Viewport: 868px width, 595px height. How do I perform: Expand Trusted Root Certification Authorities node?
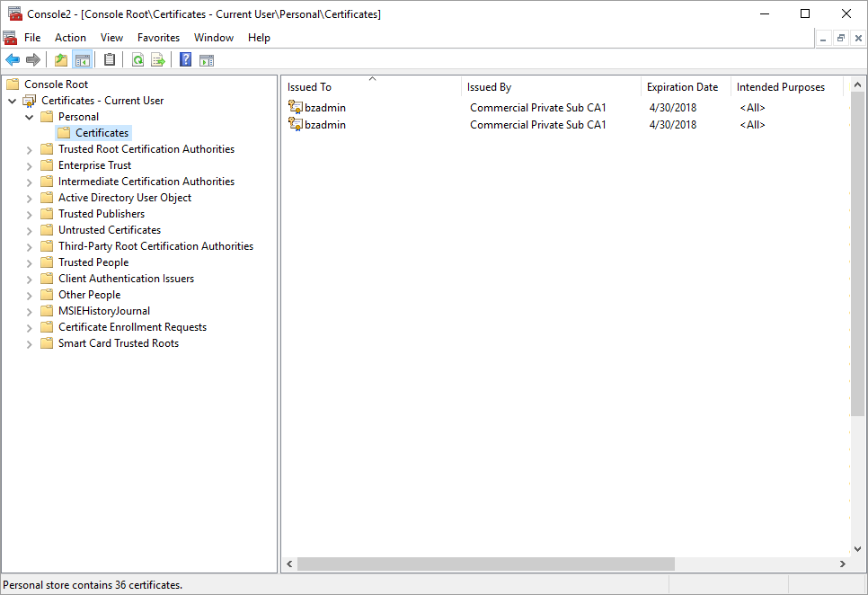pos(29,149)
